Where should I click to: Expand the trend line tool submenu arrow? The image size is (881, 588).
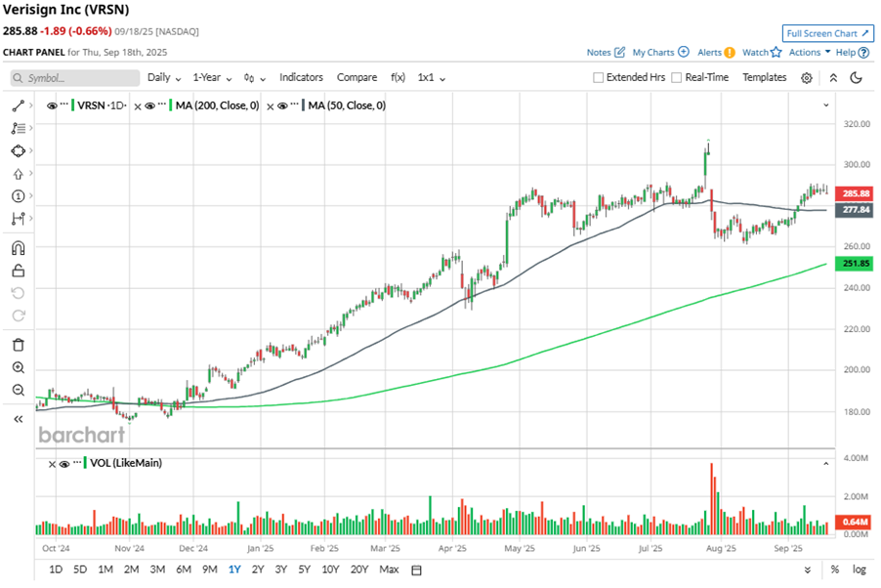tap(30, 105)
